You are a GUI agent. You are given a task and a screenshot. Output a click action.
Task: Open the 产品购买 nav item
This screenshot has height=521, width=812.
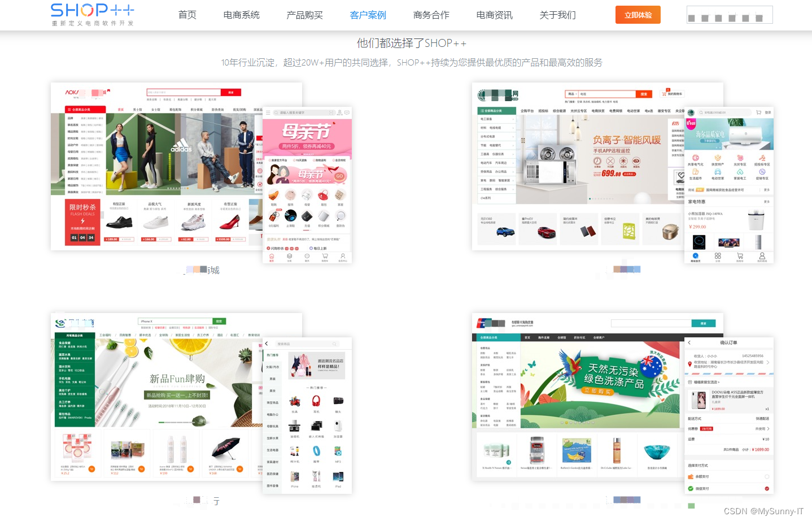[305, 15]
